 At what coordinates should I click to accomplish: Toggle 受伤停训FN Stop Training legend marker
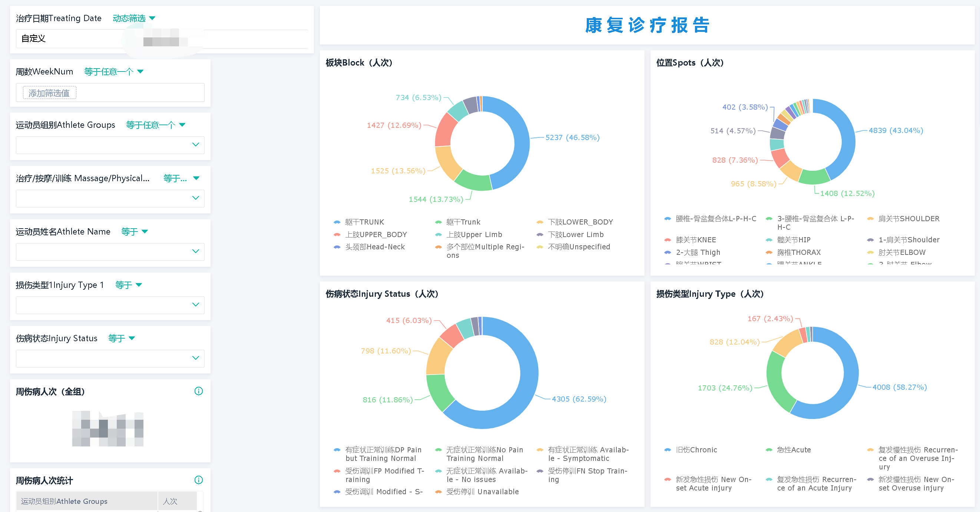pos(540,471)
